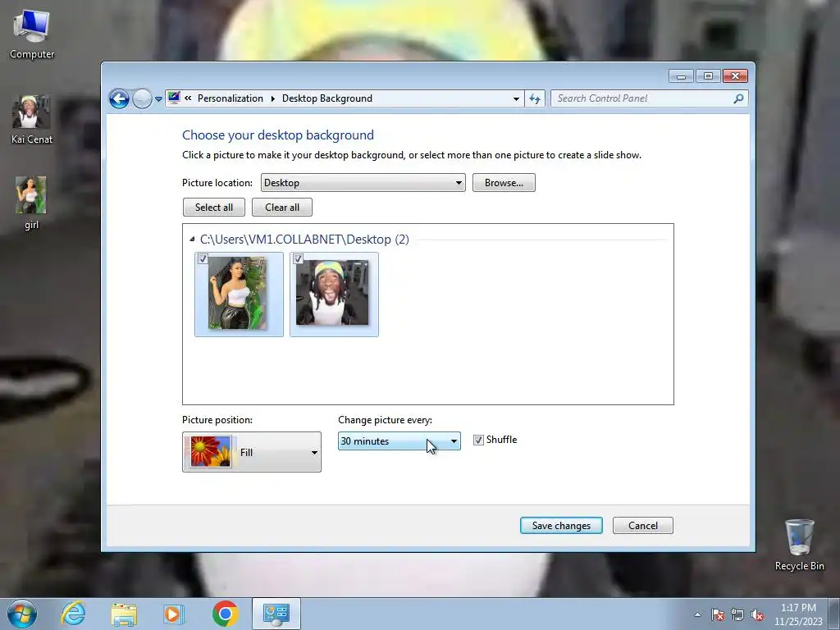
Task: Click the Browse... button
Action: coord(504,183)
